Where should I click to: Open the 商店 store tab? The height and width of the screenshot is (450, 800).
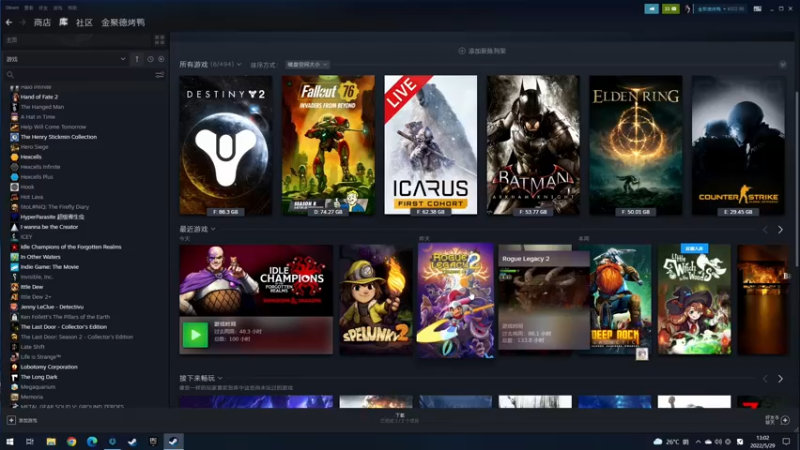[42, 22]
